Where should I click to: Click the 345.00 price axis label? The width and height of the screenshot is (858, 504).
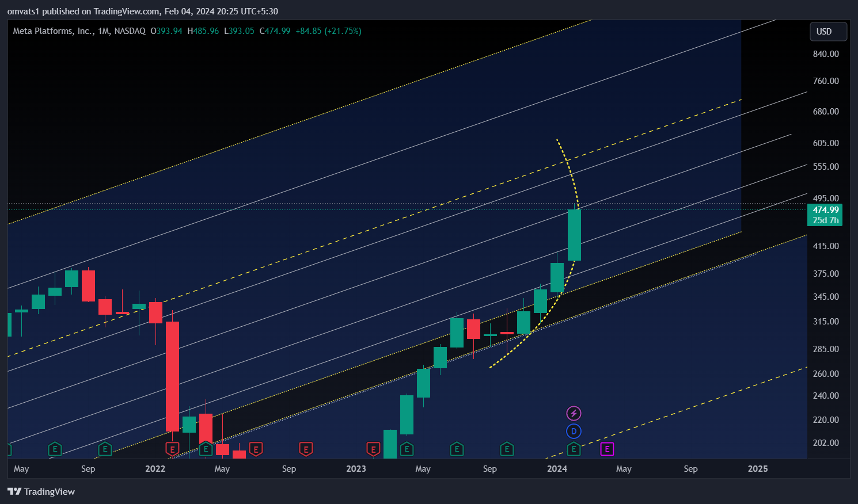[826, 296]
